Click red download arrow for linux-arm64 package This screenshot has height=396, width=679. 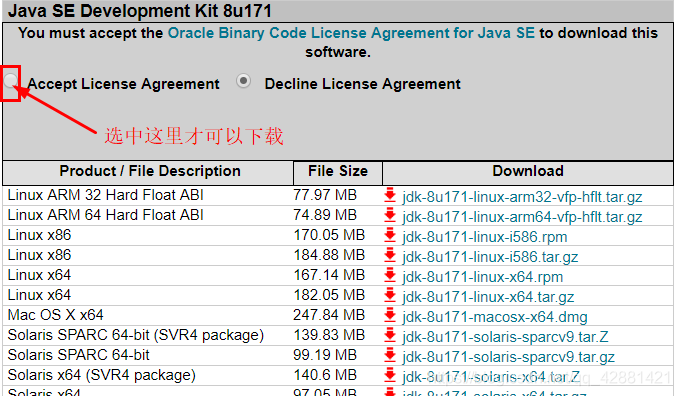coord(390,215)
